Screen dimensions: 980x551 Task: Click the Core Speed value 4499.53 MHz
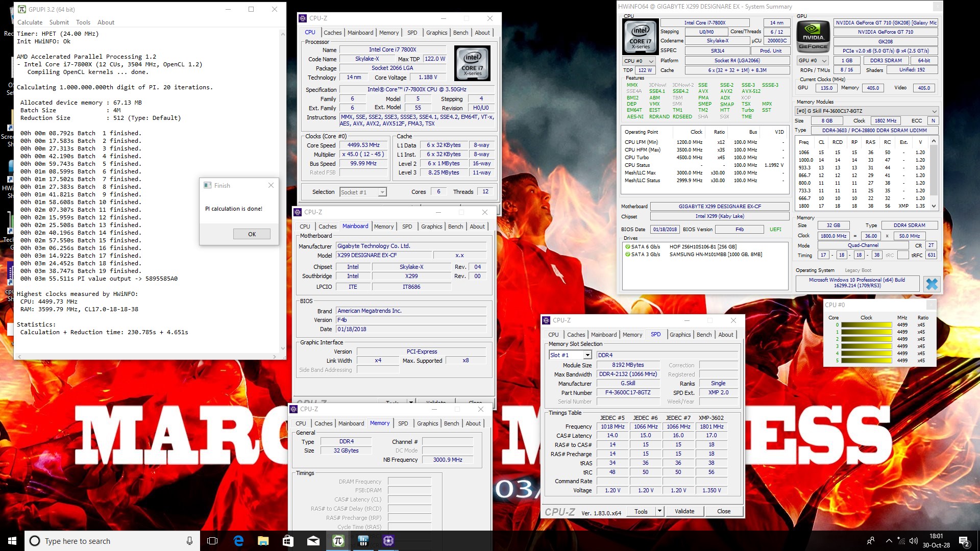(x=363, y=145)
